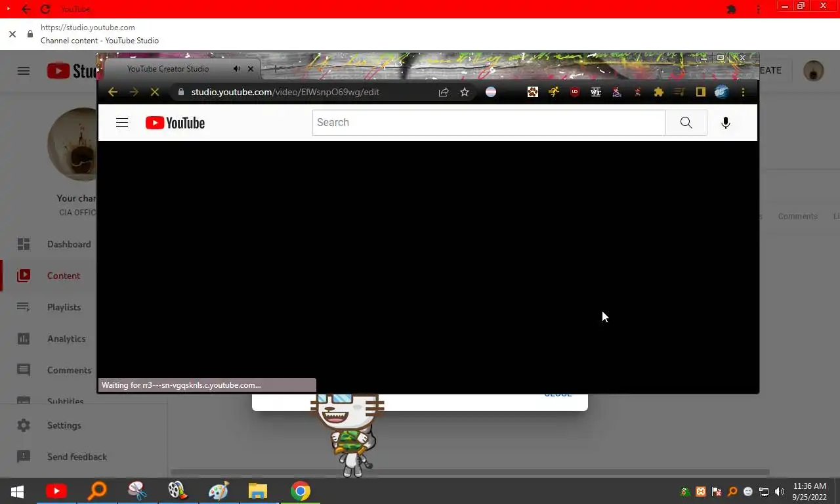Click the magnifier search button
Viewport: 840px width, 504px height.
(x=686, y=123)
